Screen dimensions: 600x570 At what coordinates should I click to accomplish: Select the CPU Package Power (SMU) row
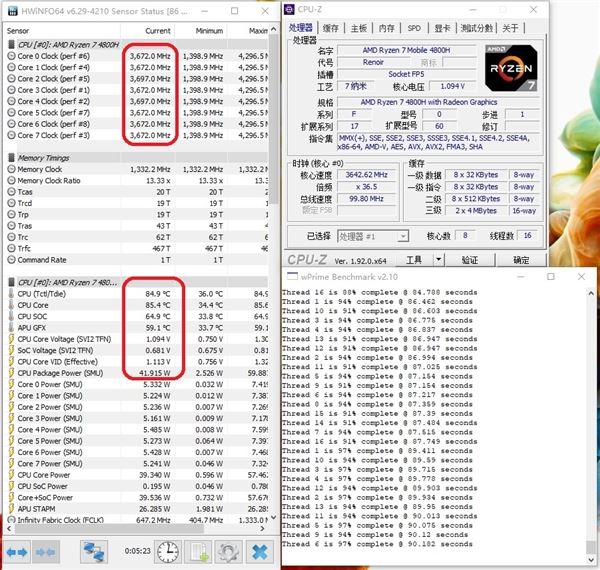pyautogui.click(x=136, y=373)
